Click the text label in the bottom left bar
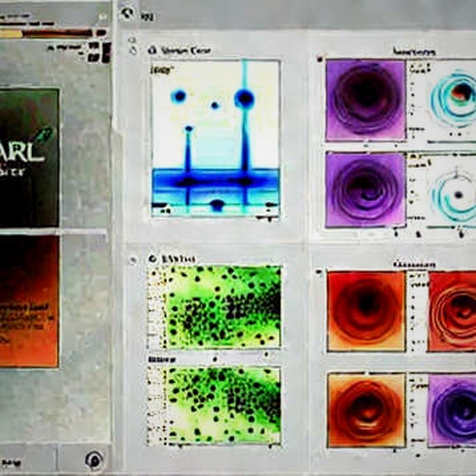 tap(11, 463)
